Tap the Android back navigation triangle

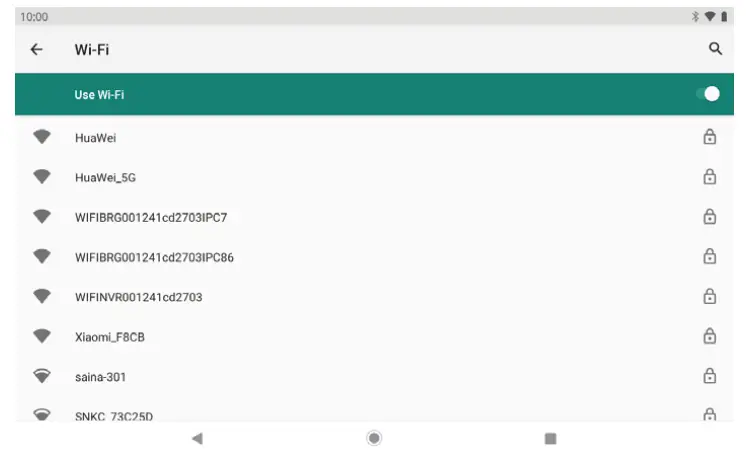point(197,438)
